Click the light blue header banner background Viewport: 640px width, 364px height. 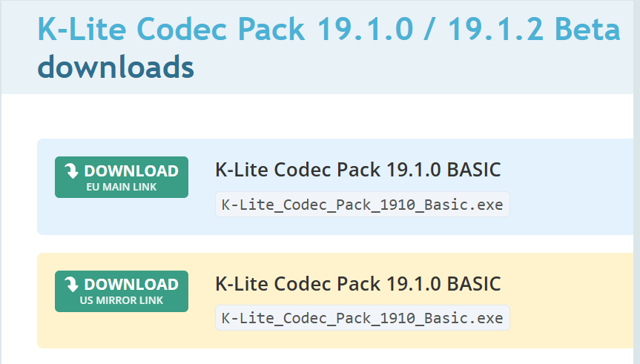click(408, 70)
